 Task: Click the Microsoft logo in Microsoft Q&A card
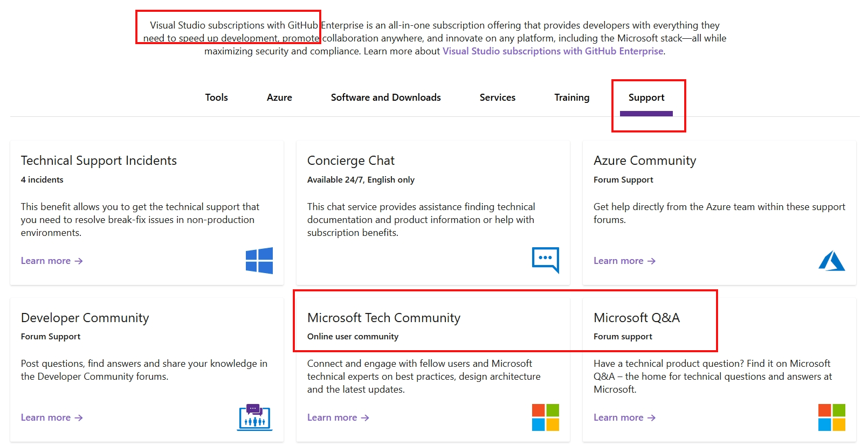(832, 417)
